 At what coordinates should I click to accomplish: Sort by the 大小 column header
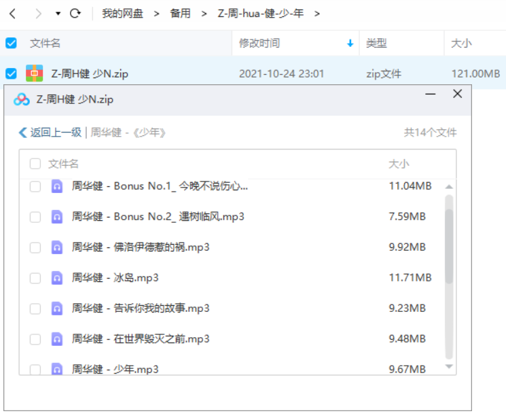tap(461, 43)
